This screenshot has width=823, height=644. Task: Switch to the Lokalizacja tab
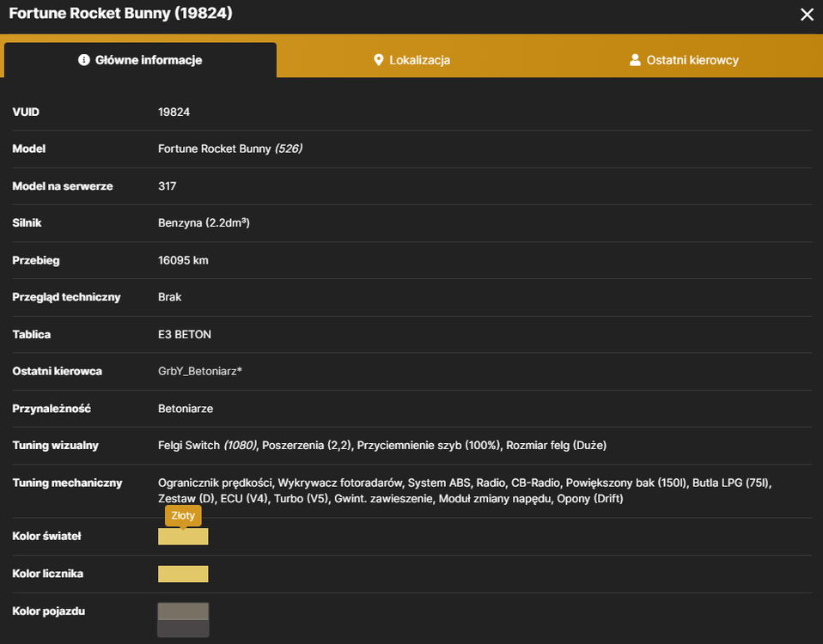pyautogui.click(x=412, y=60)
